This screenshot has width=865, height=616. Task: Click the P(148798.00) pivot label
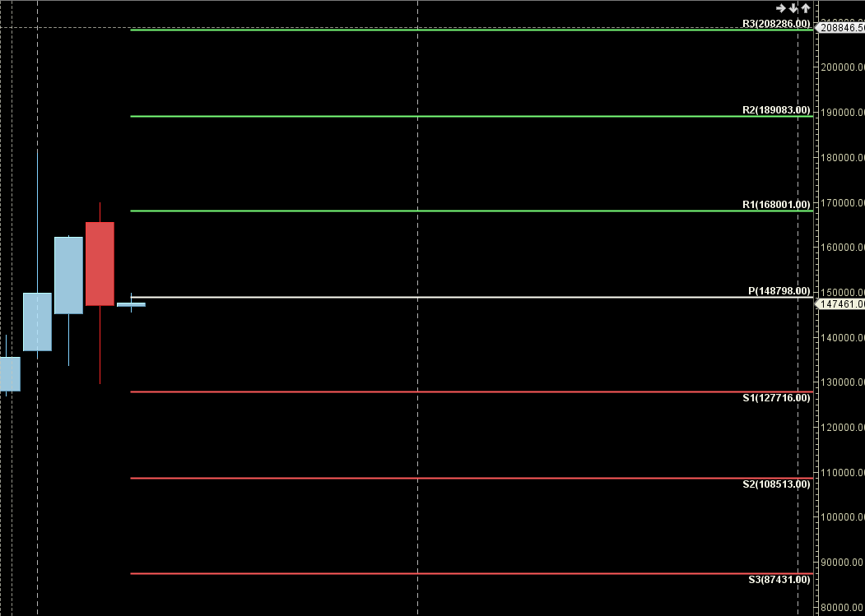[x=779, y=291]
